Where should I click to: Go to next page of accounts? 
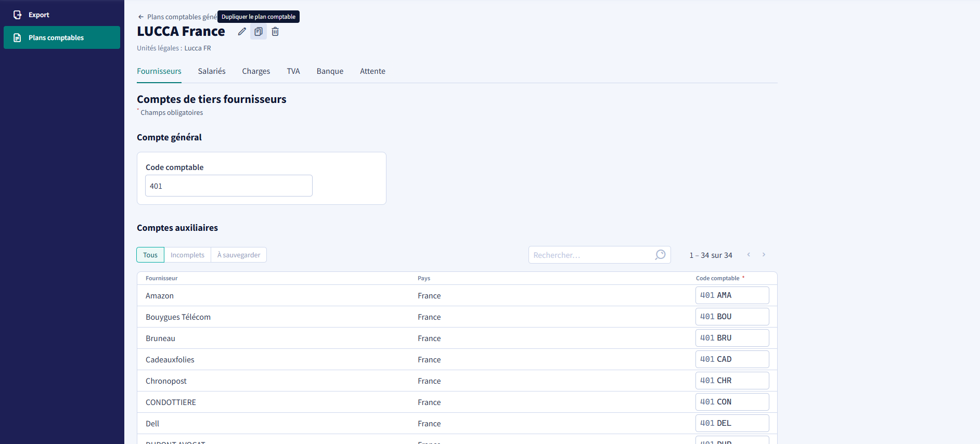(x=764, y=255)
